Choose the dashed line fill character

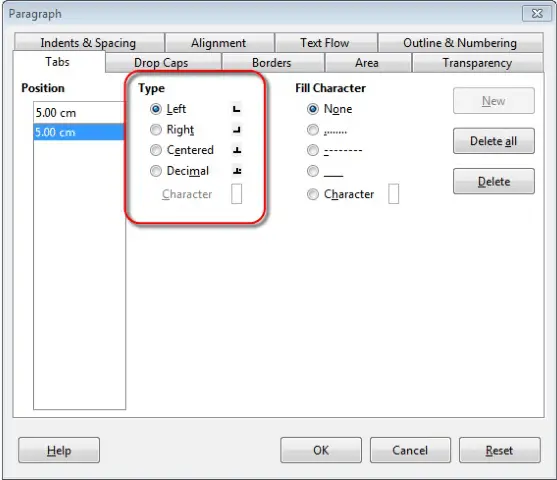coord(313,150)
